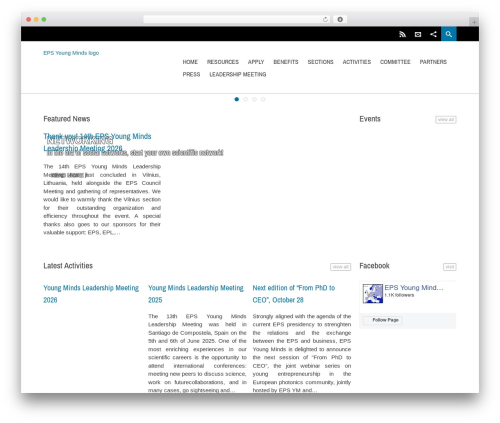
Task: Open the BENEFITS menu item
Action: click(286, 62)
